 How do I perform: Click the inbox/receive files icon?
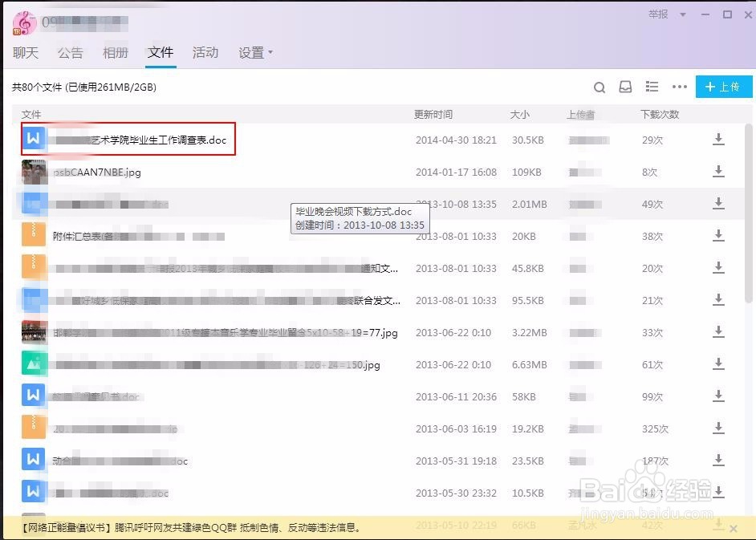[625, 87]
